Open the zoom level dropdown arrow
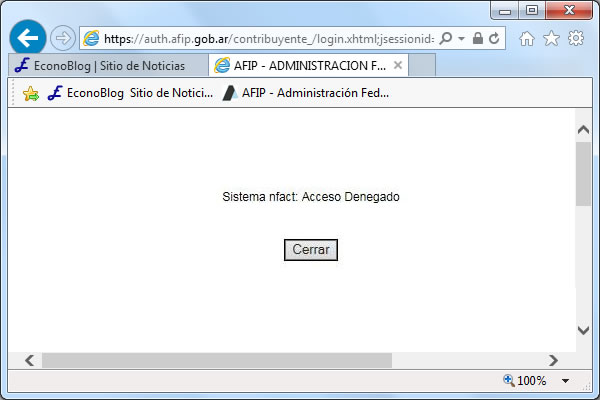This screenshot has height=400, width=600. (x=565, y=381)
